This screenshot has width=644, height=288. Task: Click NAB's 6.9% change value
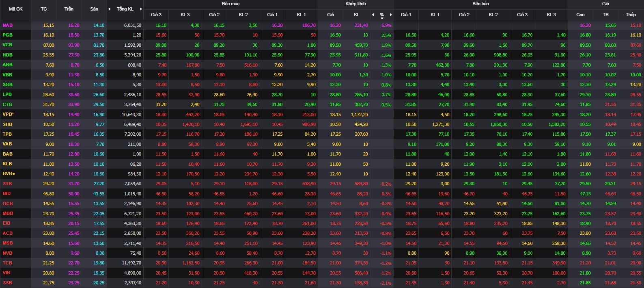[386, 25]
